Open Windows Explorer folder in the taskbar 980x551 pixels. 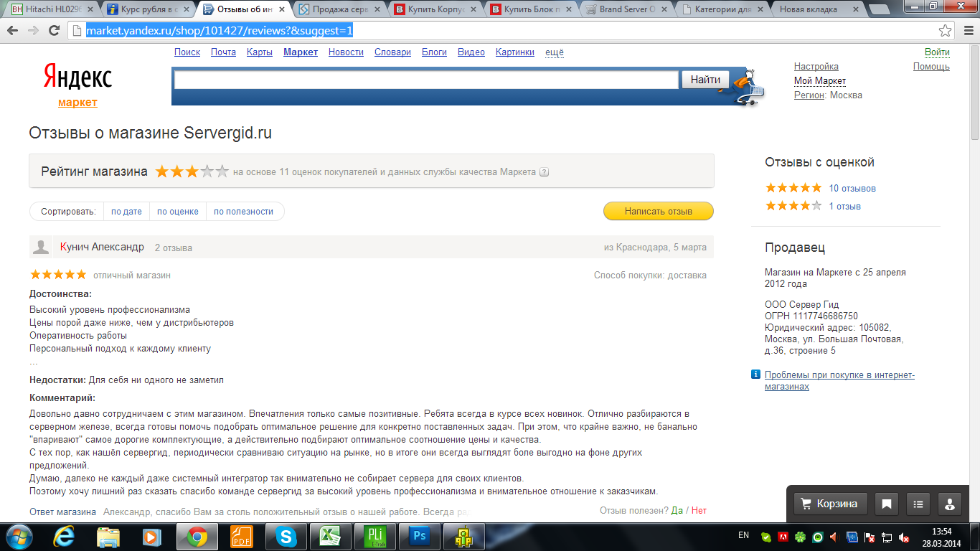(x=109, y=537)
